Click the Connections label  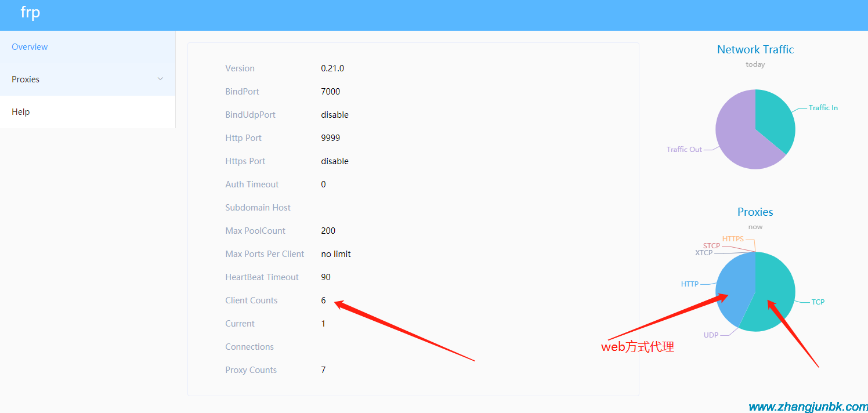[x=249, y=347]
